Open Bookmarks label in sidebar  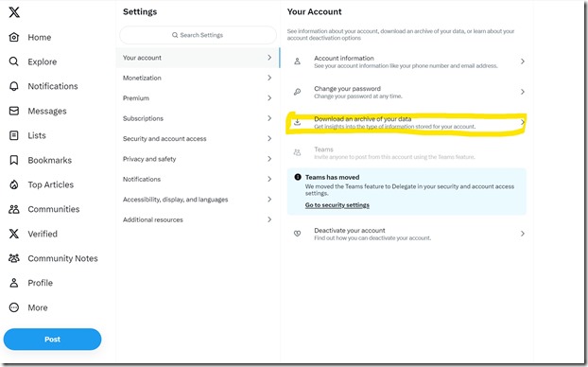pos(50,160)
